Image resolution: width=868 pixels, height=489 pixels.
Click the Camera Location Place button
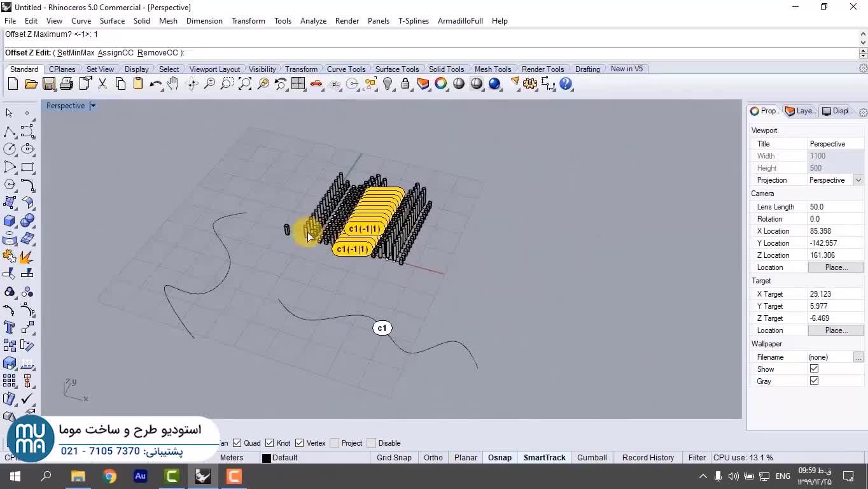[836, 267]
